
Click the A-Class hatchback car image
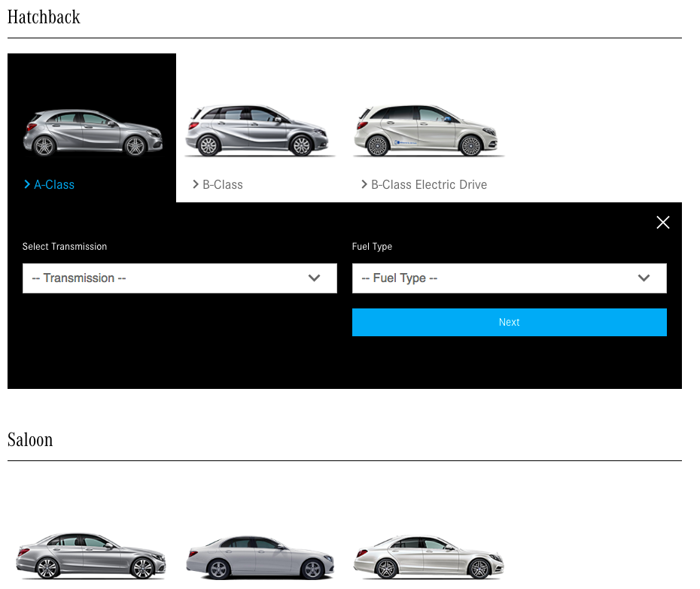coord(83,132)
